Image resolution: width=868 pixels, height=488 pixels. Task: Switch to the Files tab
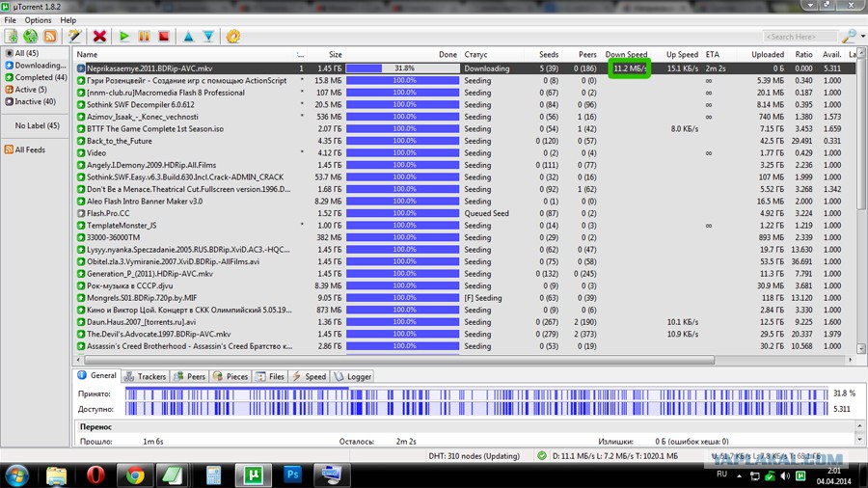[270, 376]
